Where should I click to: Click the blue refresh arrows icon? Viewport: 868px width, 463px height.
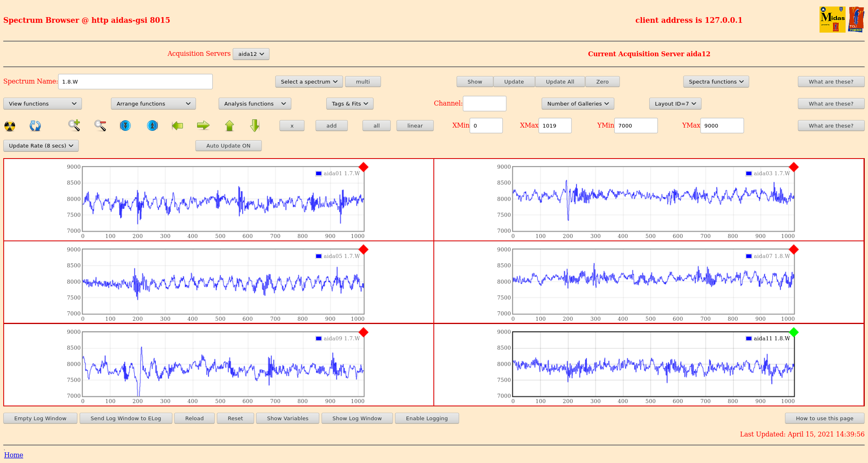(x=35, y=126)
